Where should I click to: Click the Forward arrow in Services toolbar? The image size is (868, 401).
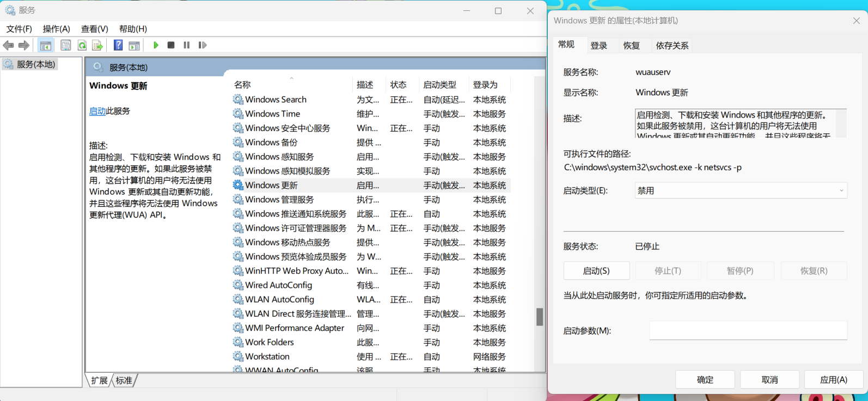[x=24, y=45]
